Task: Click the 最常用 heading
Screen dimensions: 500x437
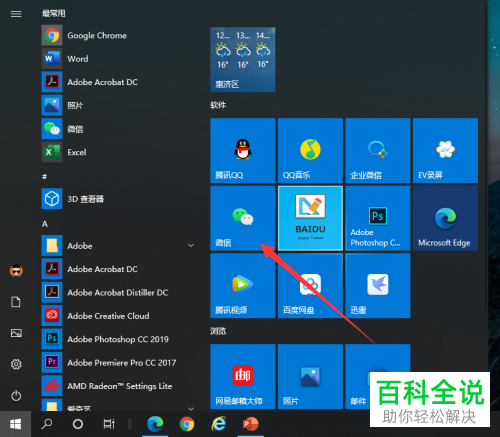Action: 54,13
